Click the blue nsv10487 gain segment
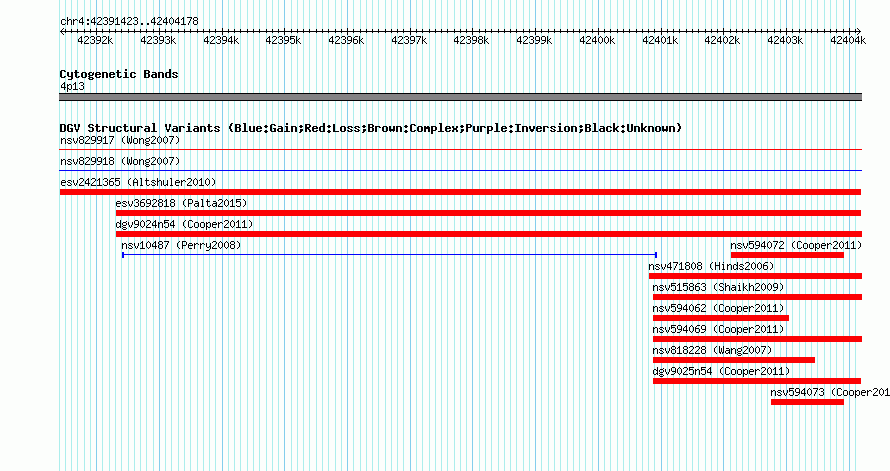This screenshot has height=471, width=890. pos(389,255)
